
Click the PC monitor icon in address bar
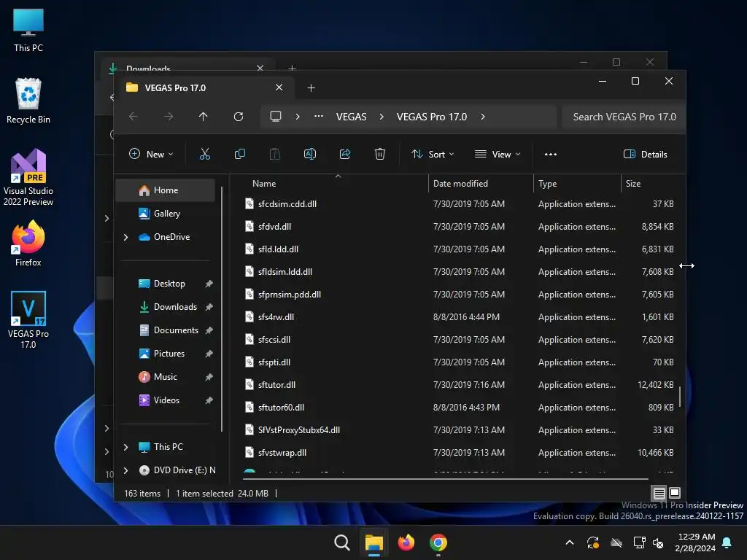pyautogui.click(x=275, y=117)
